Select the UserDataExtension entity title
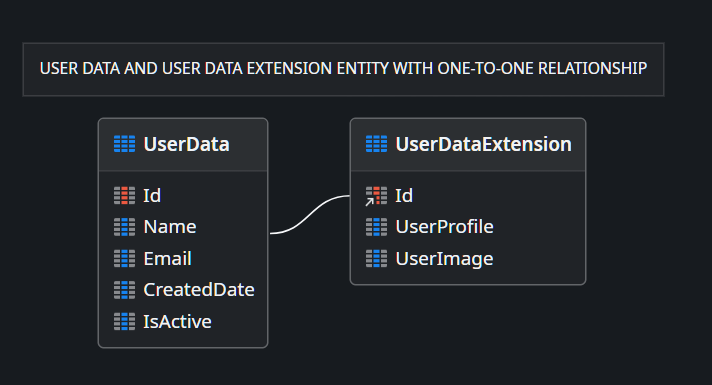This screenshot has width=712, height=385. [x=484, y=144]
